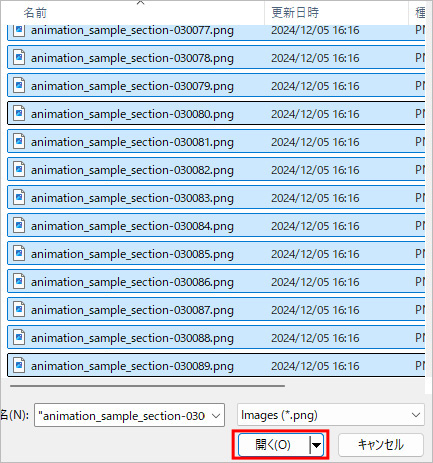Sort by the 名前 column header
This screenshot has width=433, height=463.
[x=35, y=13]
